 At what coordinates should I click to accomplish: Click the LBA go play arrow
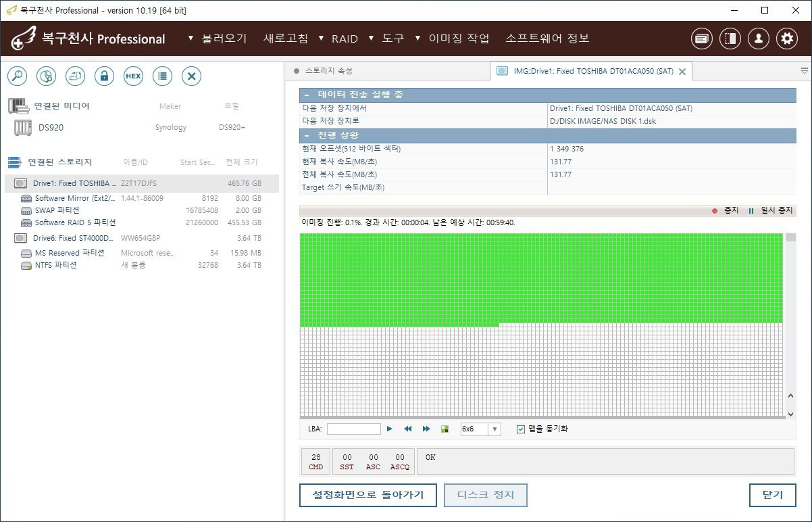tap(390, 429)
